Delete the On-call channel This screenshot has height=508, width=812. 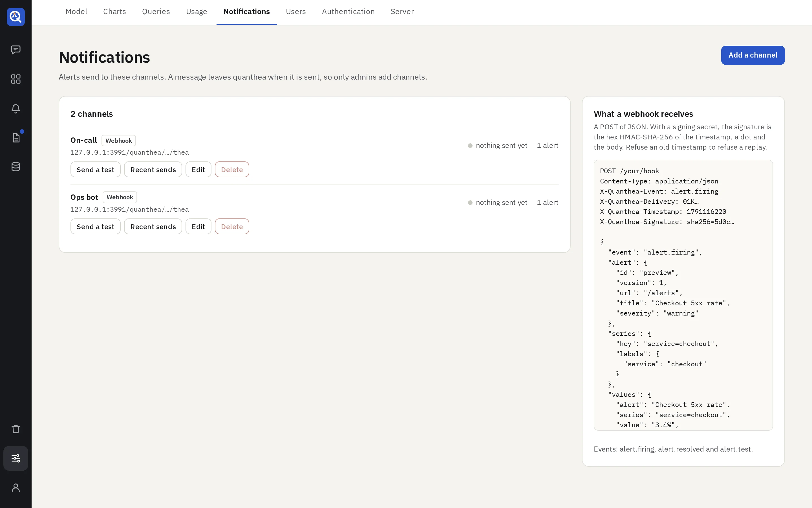tap(232, 170)
